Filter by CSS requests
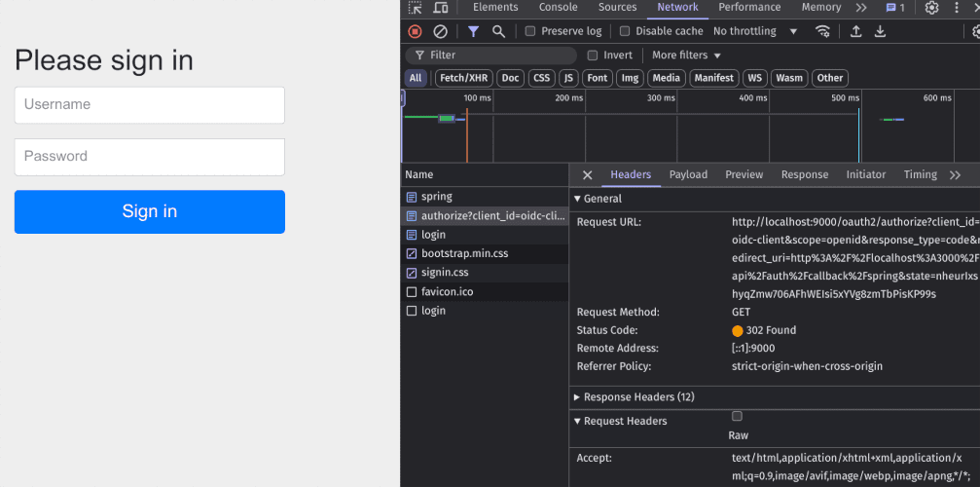Viewport: 980px width, 487px height. (541, 78)
